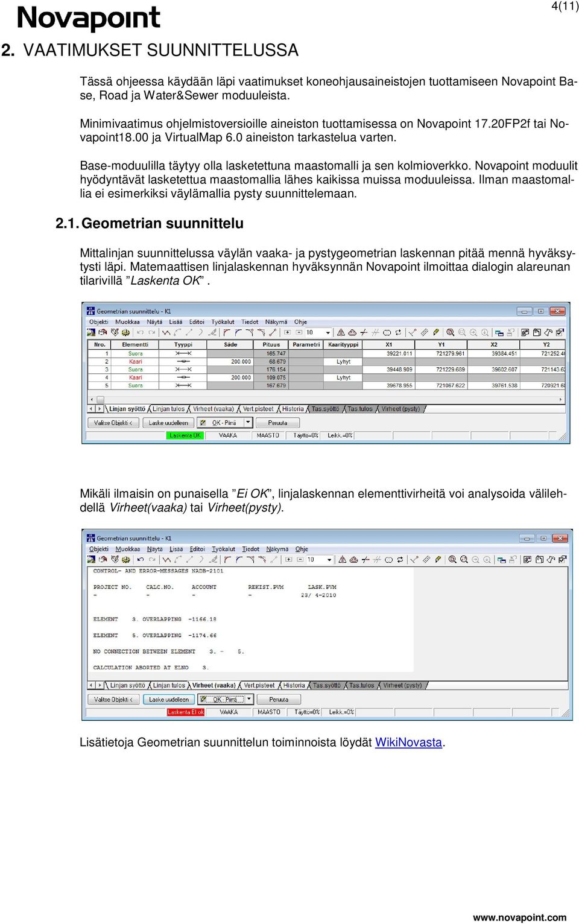Open the Objekti menu in the element-table dialog

[99, 322]
